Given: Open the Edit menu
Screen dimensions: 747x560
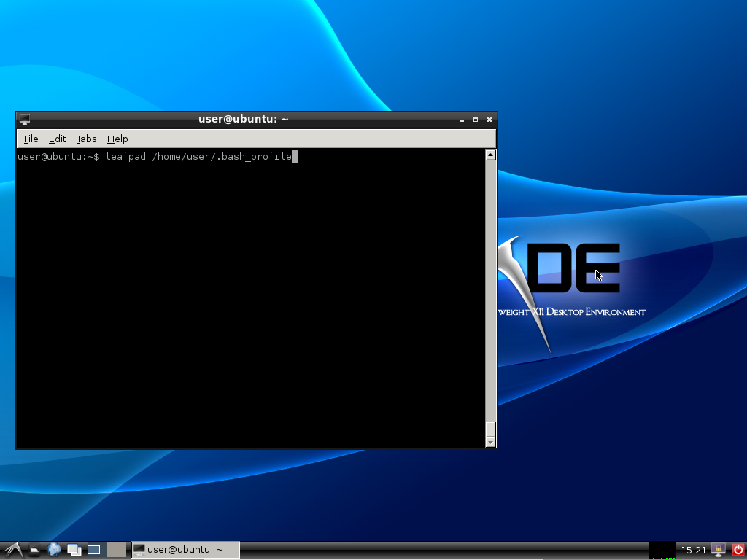Looking at the screenshot, I should coord(57,139).
